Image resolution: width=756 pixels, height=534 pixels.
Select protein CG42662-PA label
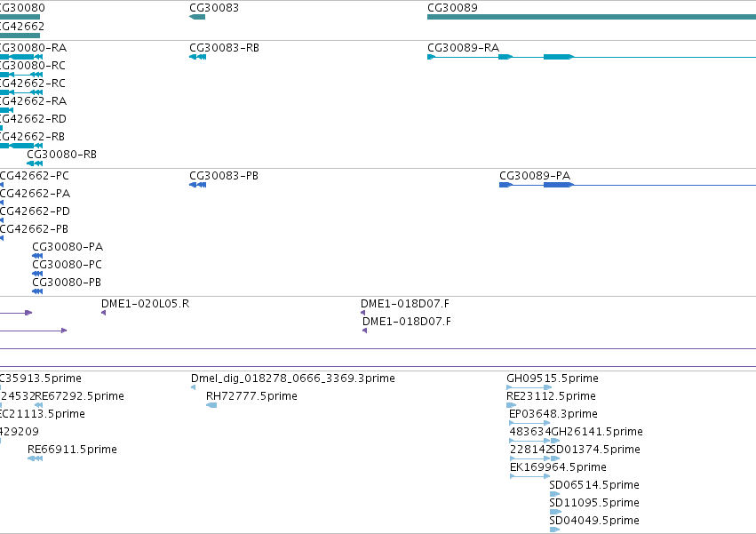pyautogui.click(x=35, y=194)
